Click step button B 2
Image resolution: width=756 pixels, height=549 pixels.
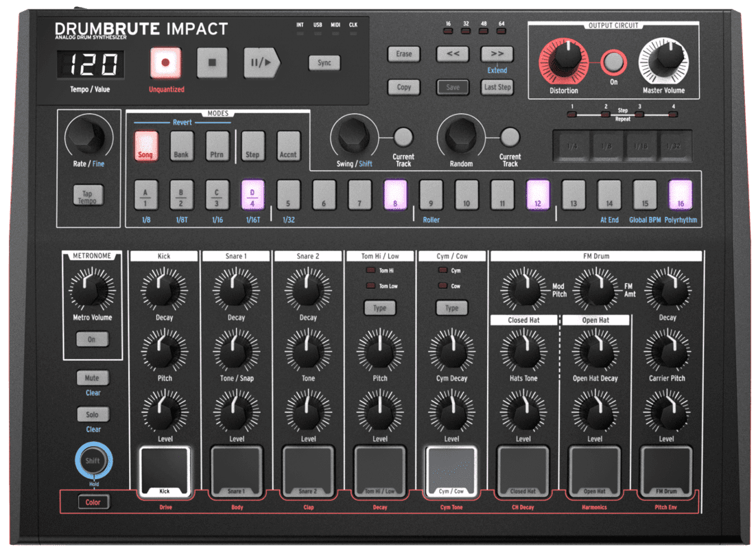pyautogui.click(x=181, y=195)
